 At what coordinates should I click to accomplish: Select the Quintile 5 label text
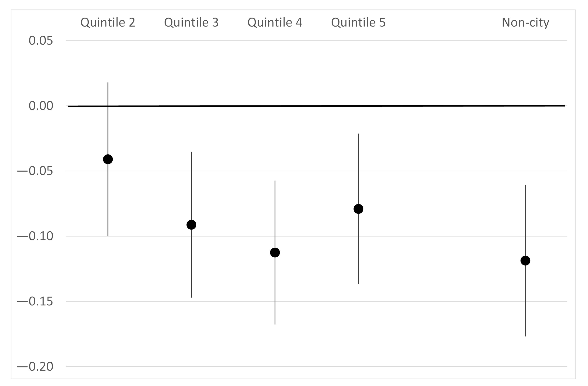358,23
